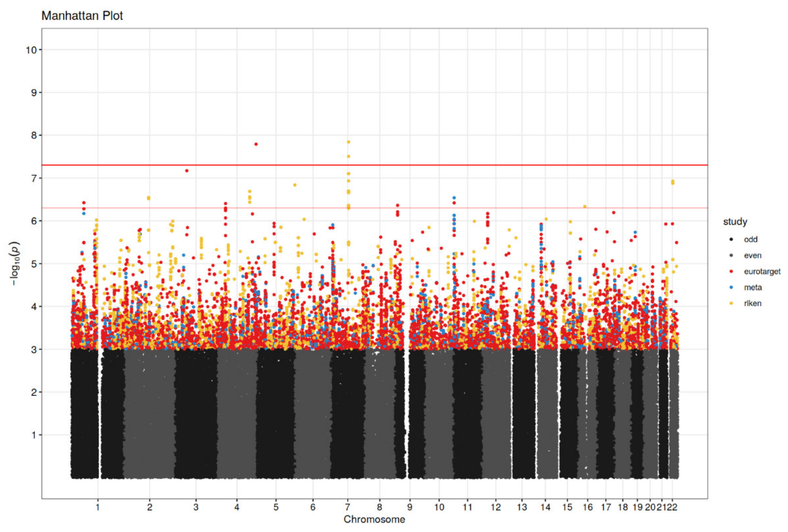788x532 pixels.
Task: Click the blue point near 6.5 on chromosome 10
Action: coord(454,198)
